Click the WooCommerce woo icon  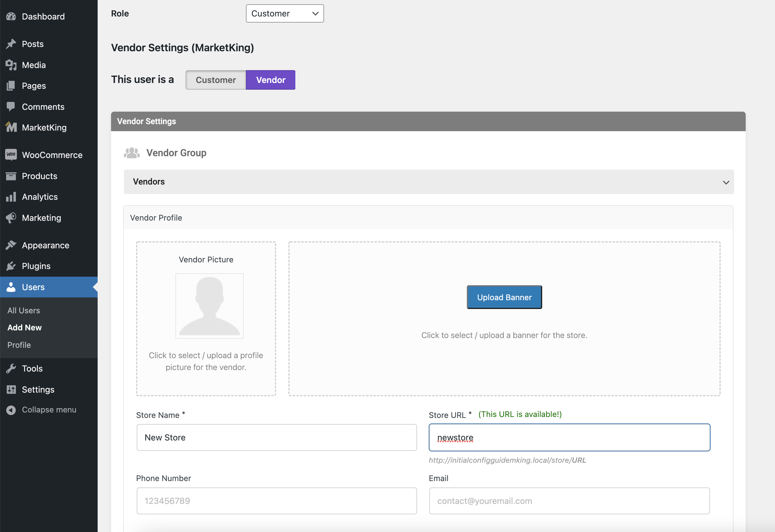11,155
